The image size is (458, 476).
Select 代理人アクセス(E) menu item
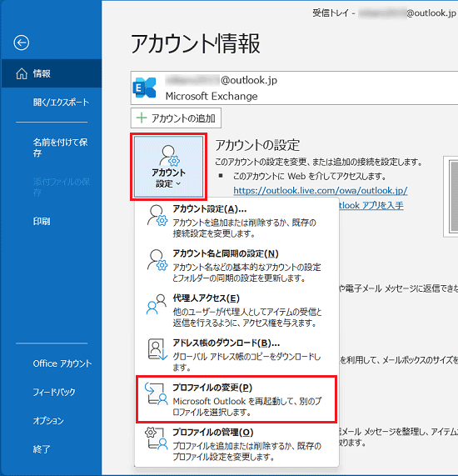coord(236,310)
